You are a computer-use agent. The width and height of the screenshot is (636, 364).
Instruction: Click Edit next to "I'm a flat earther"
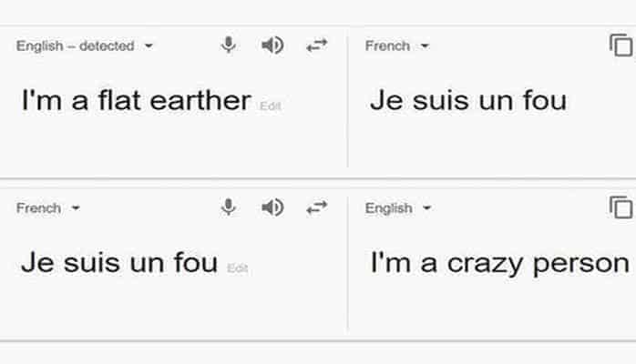click(x=271, y=106)
